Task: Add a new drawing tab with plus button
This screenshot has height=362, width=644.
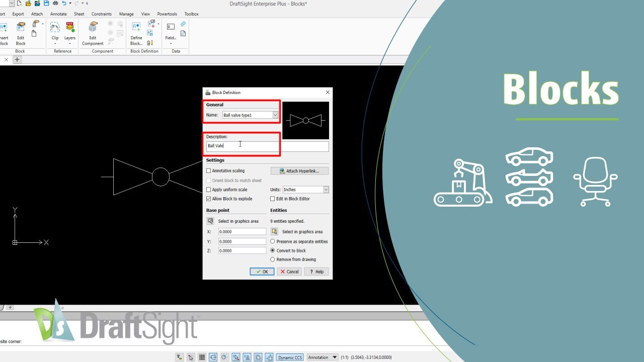Action: [17, 59]
